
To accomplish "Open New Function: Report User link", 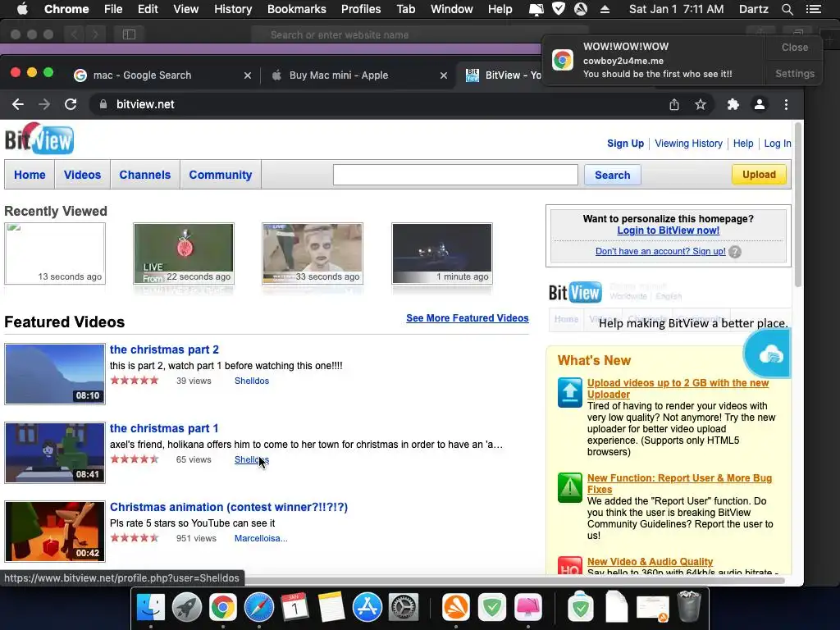I will click(x=679, y=484).
